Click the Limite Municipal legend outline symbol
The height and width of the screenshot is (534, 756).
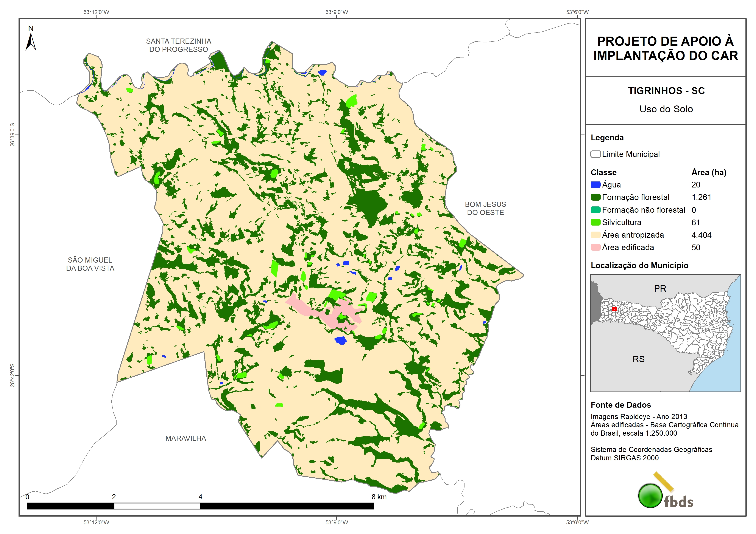[x=595, y=154]
